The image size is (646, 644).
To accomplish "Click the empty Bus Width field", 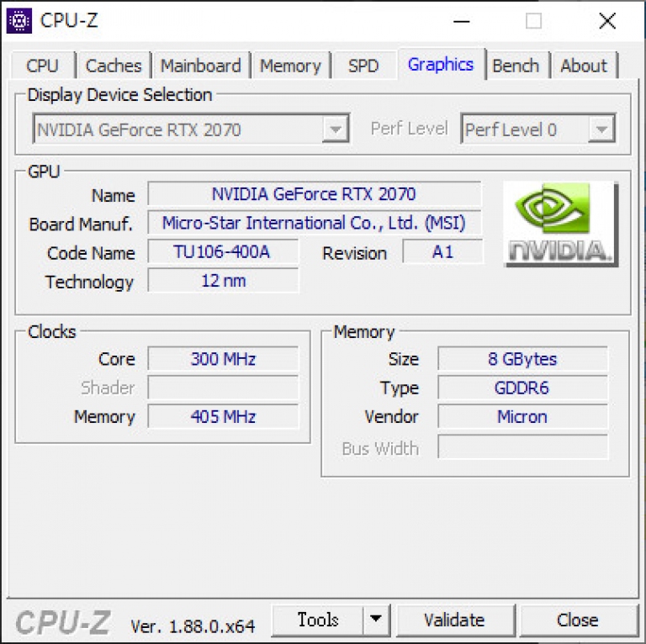I will click(523, 446).
